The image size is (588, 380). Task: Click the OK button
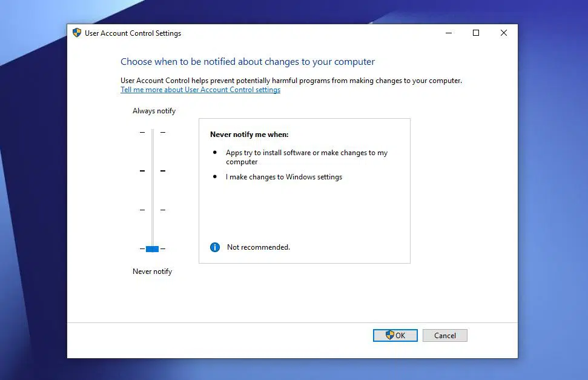coord(395,335)
